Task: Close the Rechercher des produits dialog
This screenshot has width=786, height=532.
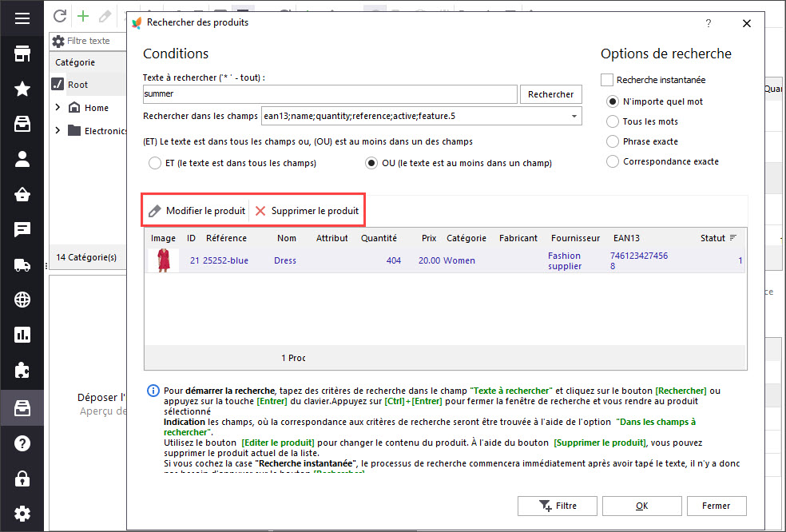Action: (746, 23)
